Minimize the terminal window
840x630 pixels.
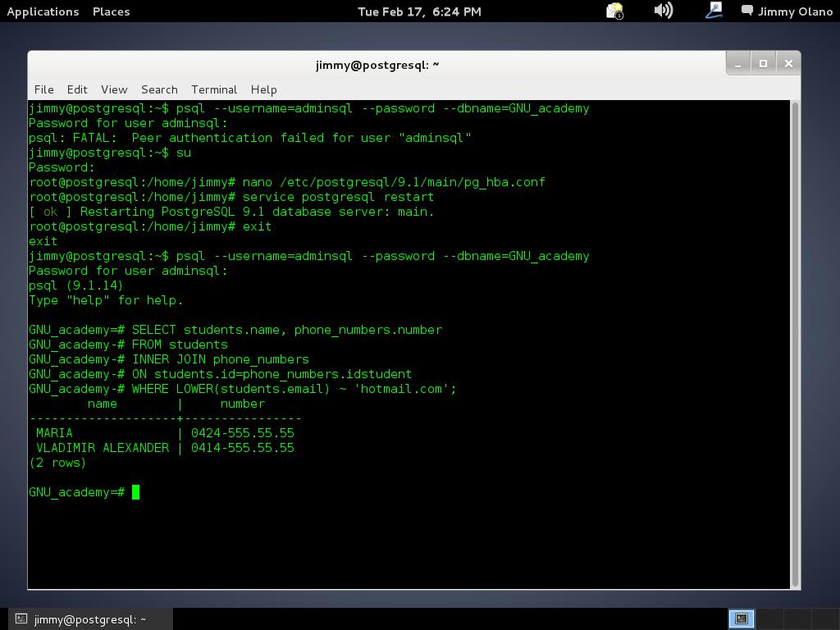pos(737,63)
